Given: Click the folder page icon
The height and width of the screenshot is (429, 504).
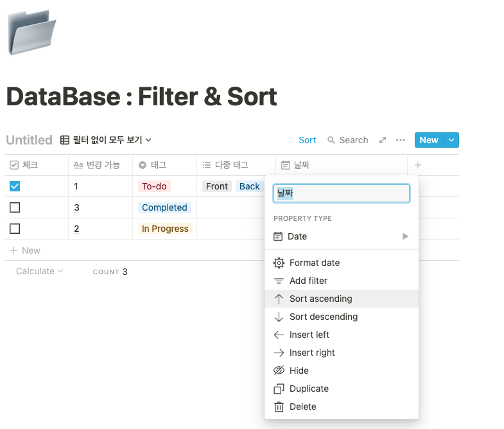Looking at the screenshot, I should (x=31, y=33).
